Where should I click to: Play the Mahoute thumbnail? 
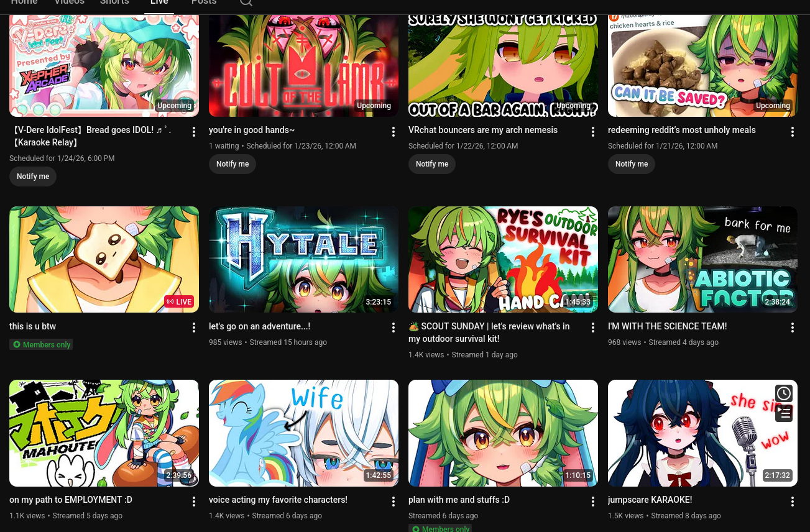tap(104, 433)
